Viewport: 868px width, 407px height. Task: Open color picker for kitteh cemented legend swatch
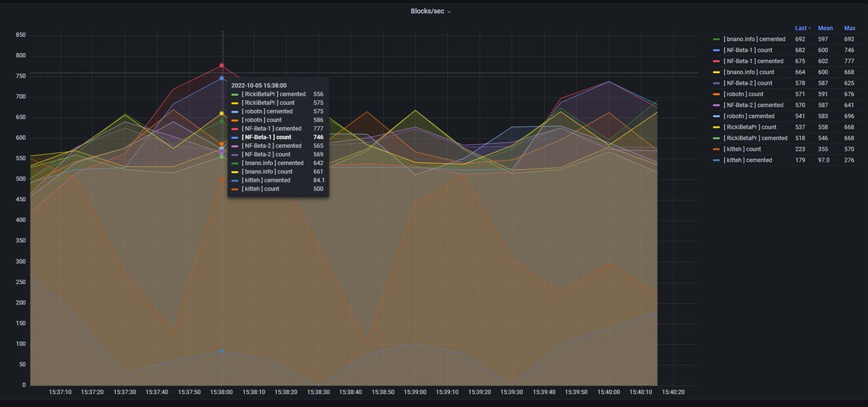[x=716, y=160]
